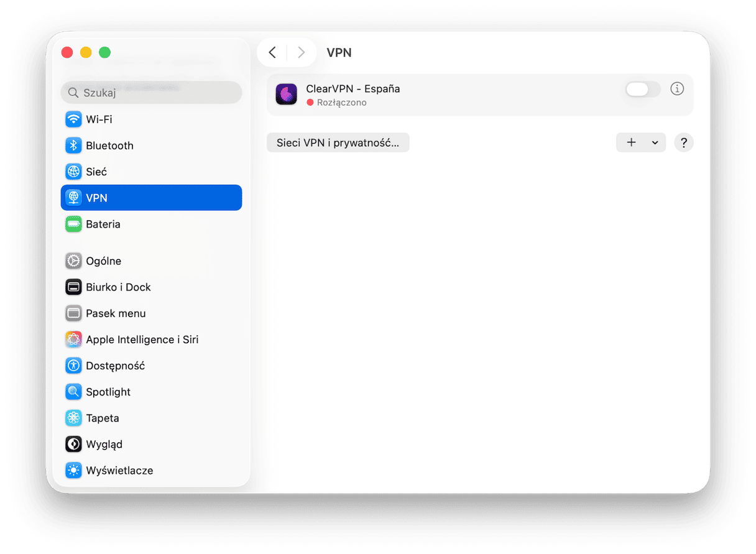This screenshot has width=756, height=554.
Task: Click the plus button to add VPN
Action: (x=631, y=142)
